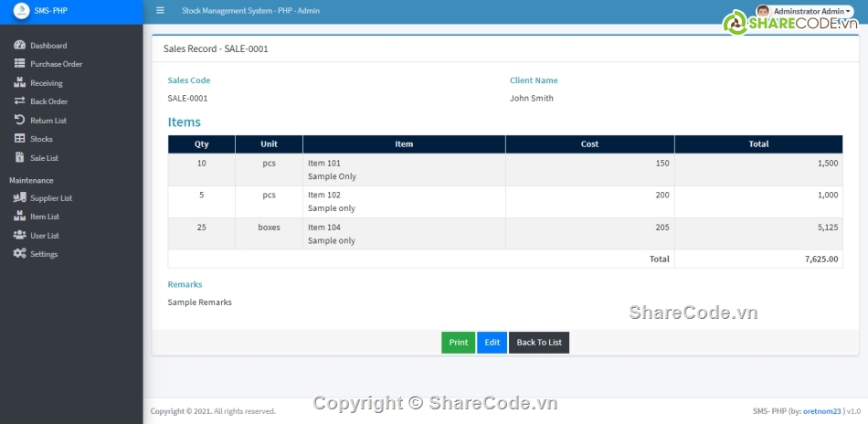Toggle the sidebar with hamburger icon

(x=160, y=11)
